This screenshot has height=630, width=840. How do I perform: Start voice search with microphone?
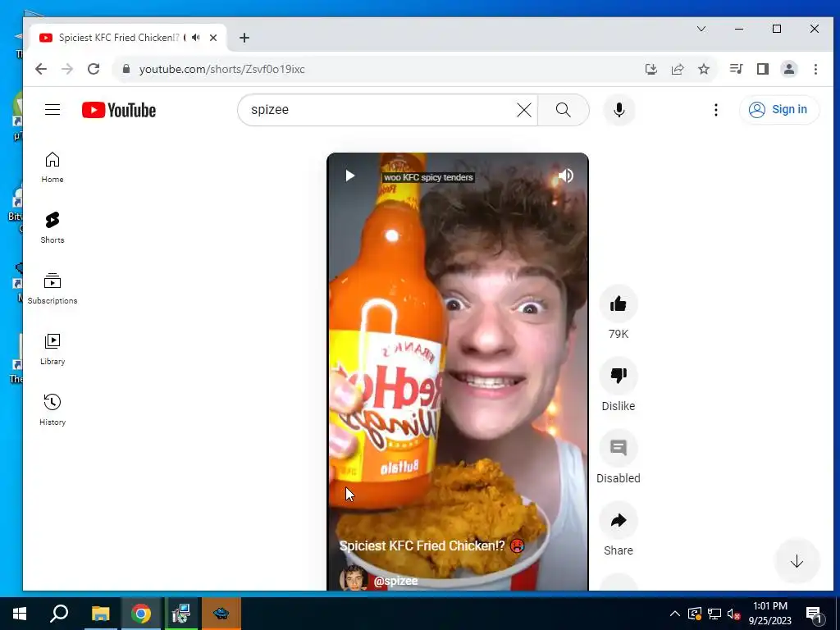619,110
